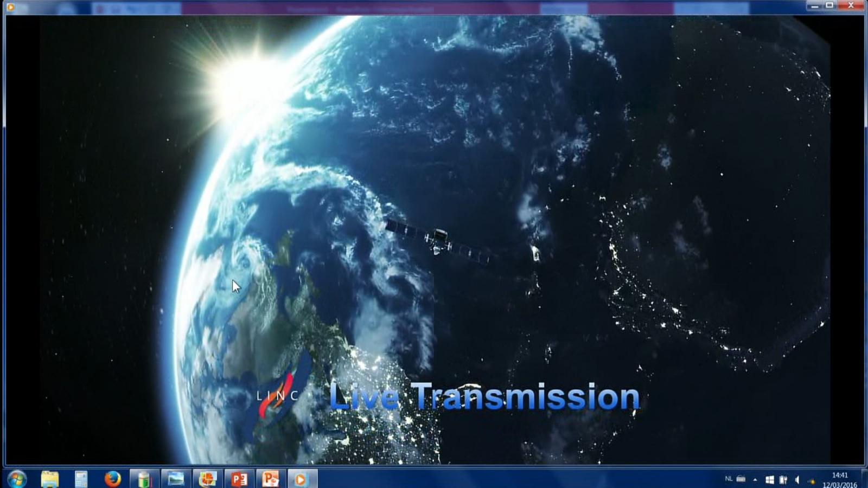Open the picture viewer taskbar icon

[176, 479]
